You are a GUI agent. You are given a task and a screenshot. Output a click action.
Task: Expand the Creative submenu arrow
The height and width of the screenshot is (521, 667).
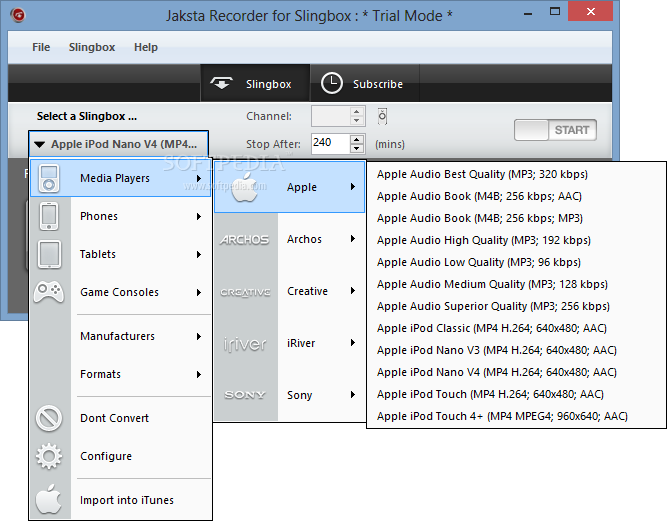pyautogui.click(x=353, y=290)
